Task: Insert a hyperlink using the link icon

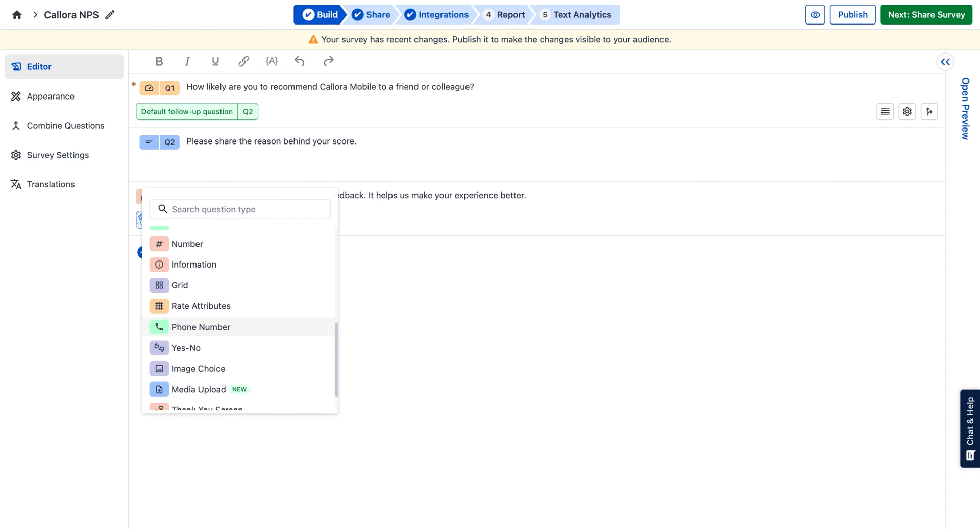Action: point(243,61)
